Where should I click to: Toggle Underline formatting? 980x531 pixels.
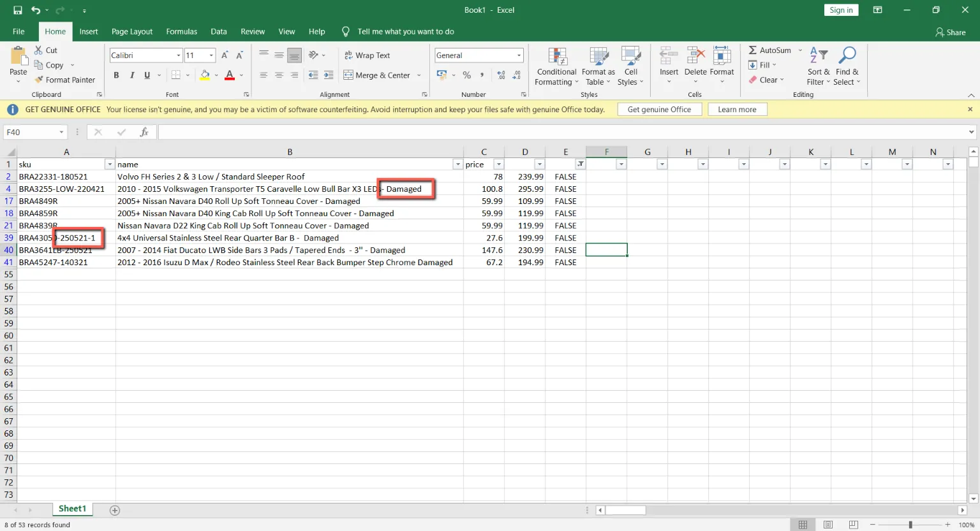[x=147, y=75]
